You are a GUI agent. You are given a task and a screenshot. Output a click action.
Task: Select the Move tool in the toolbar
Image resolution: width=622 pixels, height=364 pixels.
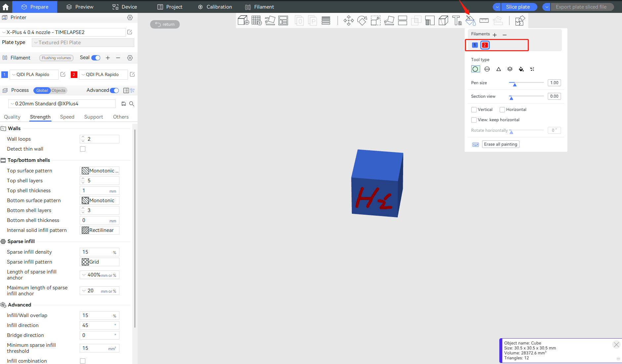click(x=349, y=20)
